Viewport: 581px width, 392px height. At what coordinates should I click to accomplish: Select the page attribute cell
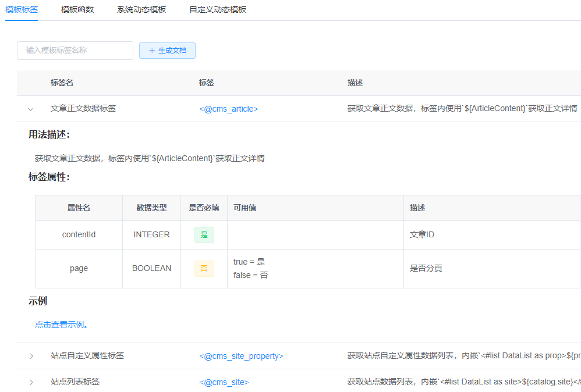click(79, 269)
